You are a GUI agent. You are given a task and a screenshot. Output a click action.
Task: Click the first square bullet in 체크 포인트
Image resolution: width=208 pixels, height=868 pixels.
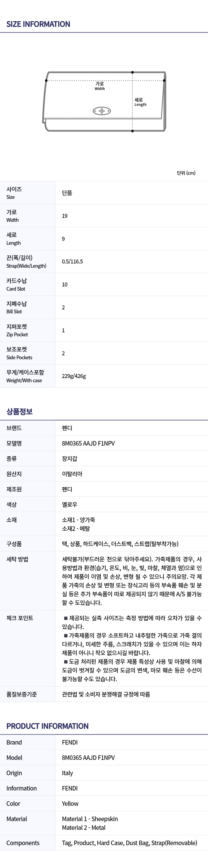point(66,618)
